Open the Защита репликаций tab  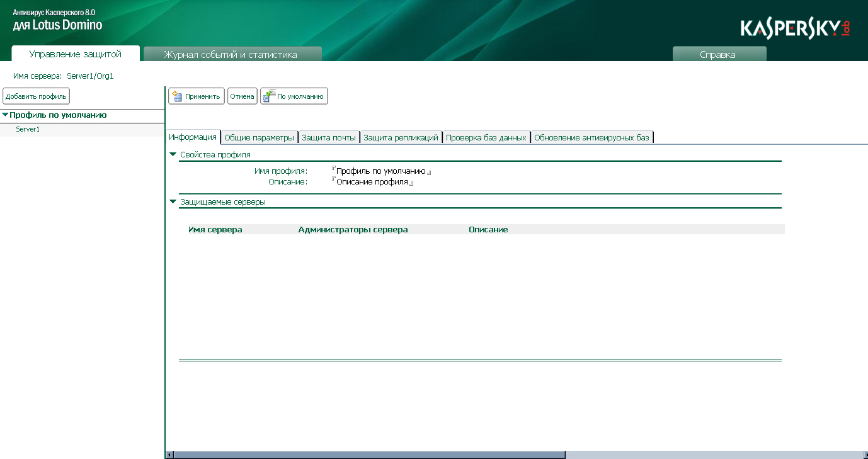[x=401, y=138]
